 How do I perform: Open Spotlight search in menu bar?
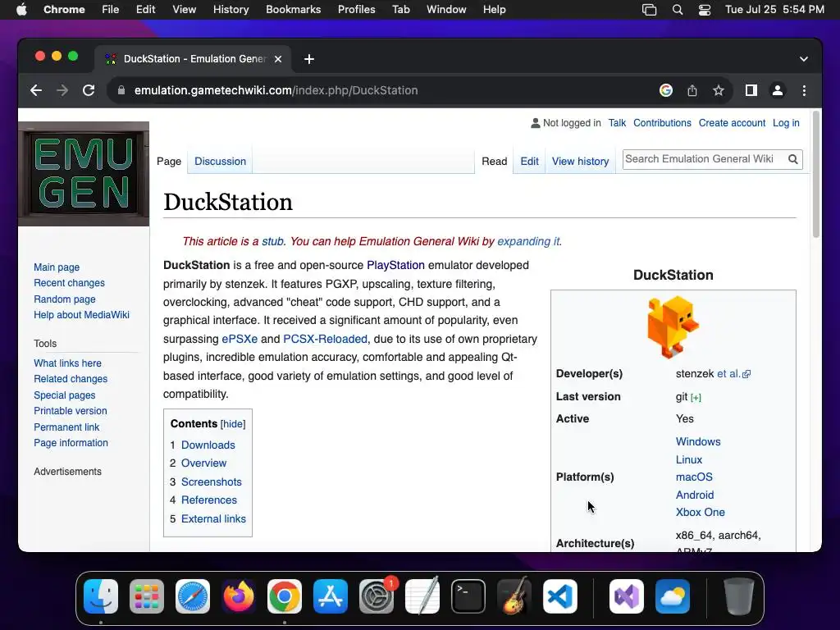pos(677,10)
